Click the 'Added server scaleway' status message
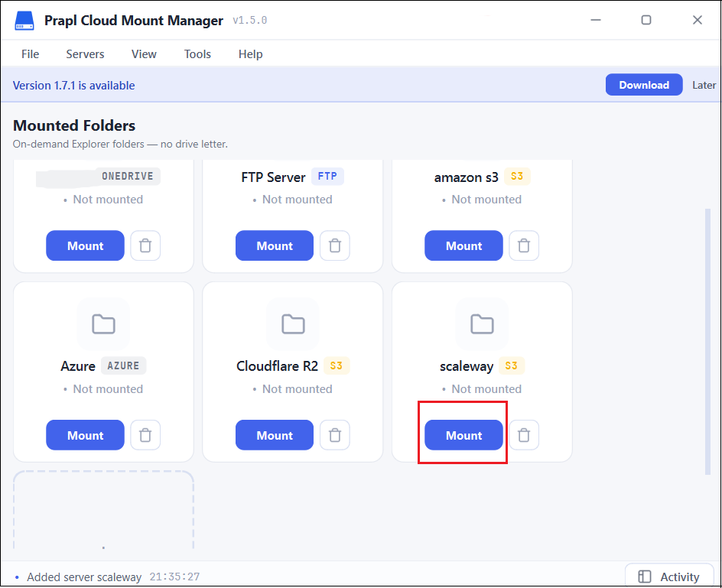722x588 pixels. tap(84, 577)
